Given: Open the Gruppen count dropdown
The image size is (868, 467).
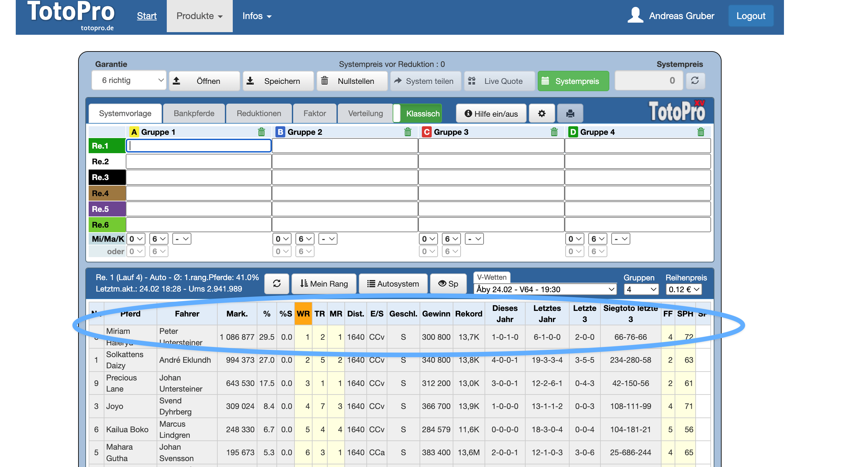Looking at the screenshot, I should (x=640, y=289).
